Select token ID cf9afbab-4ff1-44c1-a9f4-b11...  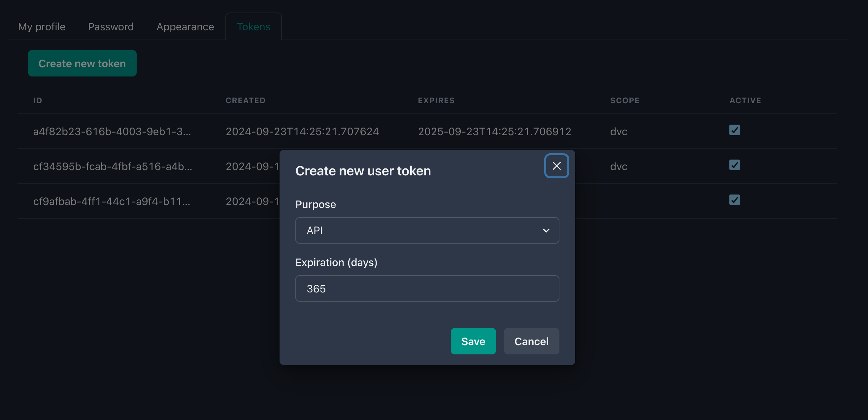pyautogui.click(x=112, y=201)
